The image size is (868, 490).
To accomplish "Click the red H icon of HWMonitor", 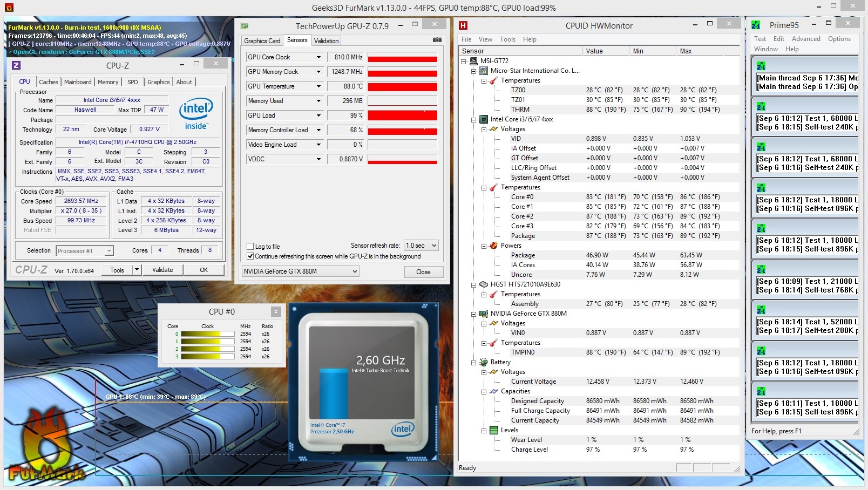I will pos(463,25).
